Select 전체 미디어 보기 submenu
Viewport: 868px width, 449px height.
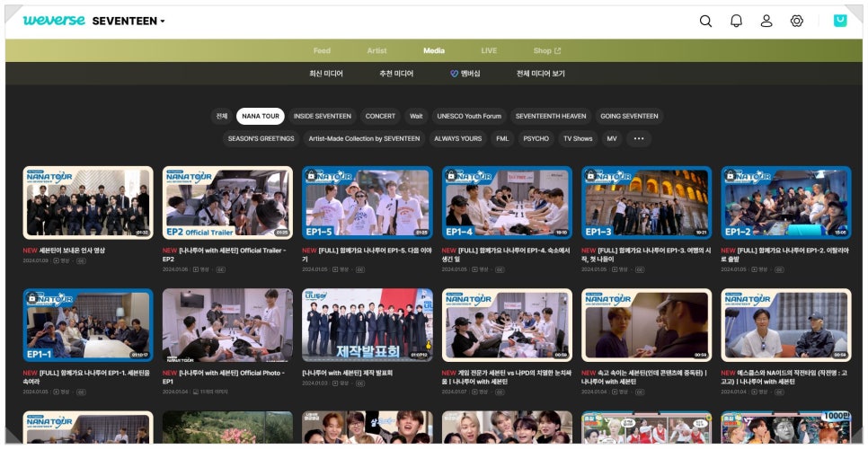[540, 74]
